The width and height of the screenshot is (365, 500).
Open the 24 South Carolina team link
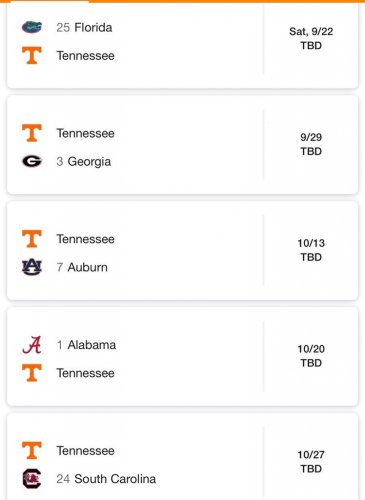coord(106,479)
